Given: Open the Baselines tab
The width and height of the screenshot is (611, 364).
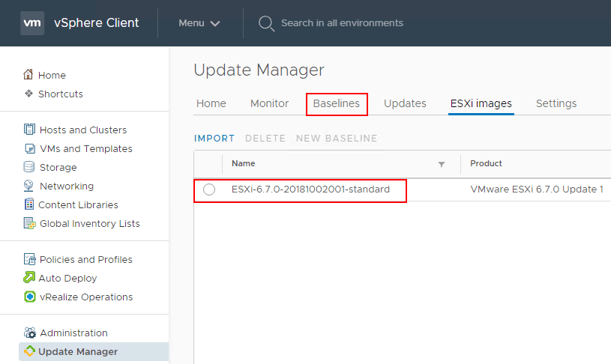Looking at the screenshot, I should (x=337, y=103).
